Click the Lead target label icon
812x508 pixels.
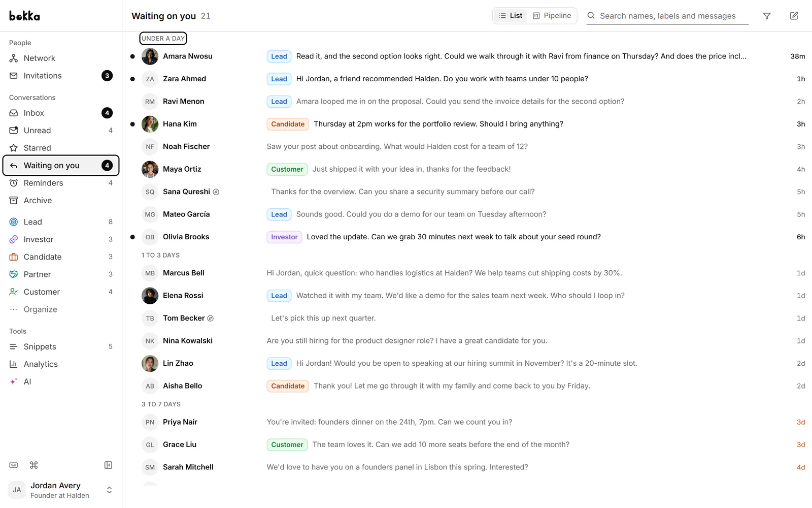(14, 222)
